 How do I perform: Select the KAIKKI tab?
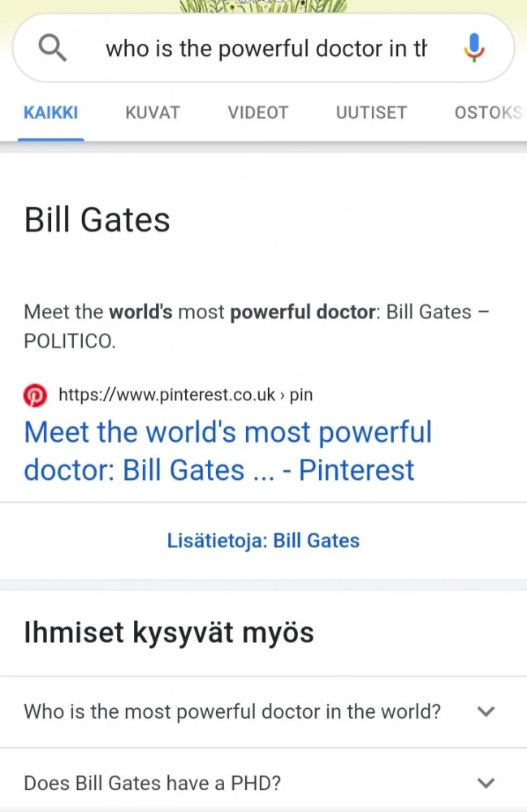pyautogui.click(x=51, y=113)
